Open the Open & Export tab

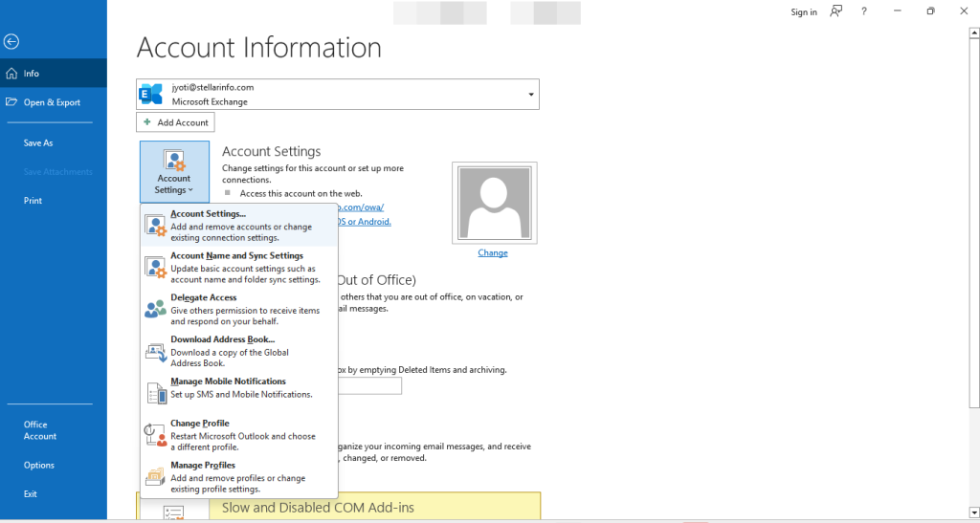pyautogui.click(x=54, y=102)
